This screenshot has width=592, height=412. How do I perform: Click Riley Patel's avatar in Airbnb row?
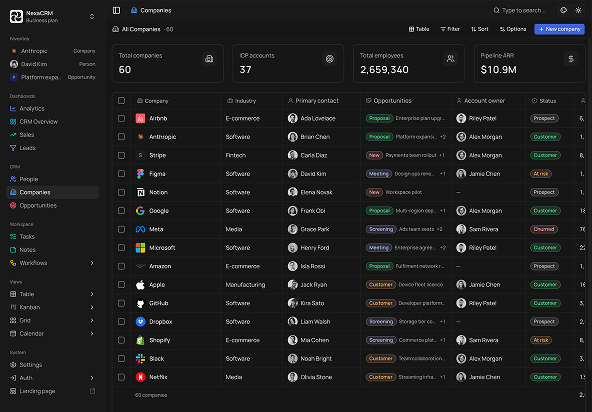(x=461, y=119)
